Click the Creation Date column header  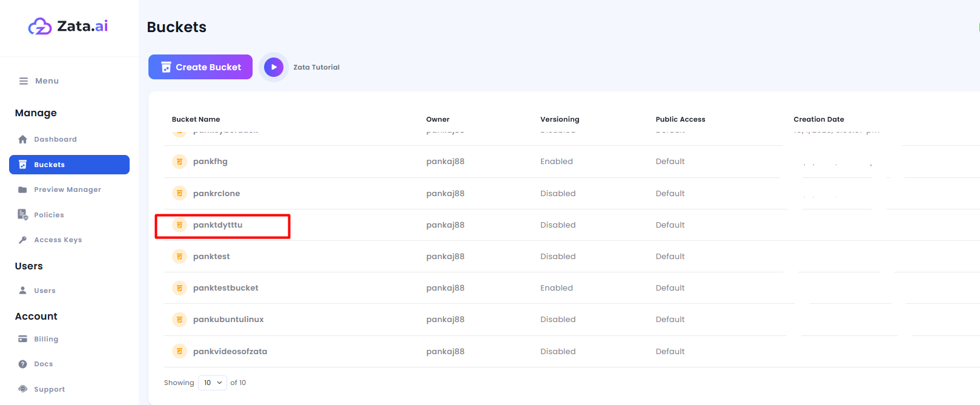[x=818, y=119]
